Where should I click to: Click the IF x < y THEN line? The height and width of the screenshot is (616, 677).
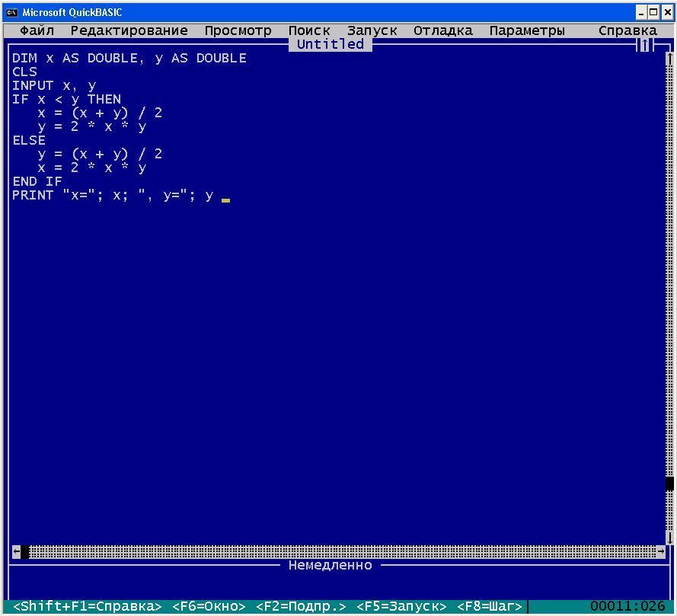(66, 99)
